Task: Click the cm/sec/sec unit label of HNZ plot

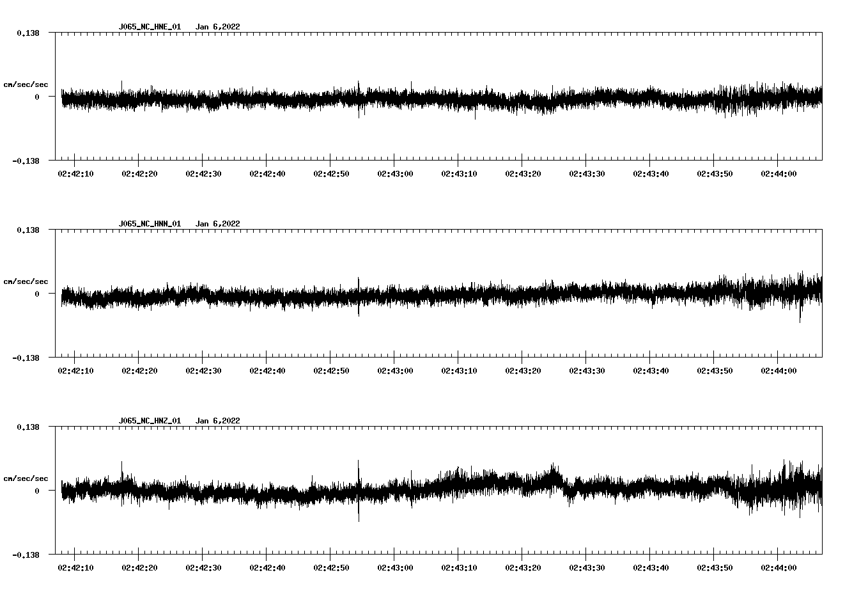Action: pyautogui.click(x=26, y=478)
